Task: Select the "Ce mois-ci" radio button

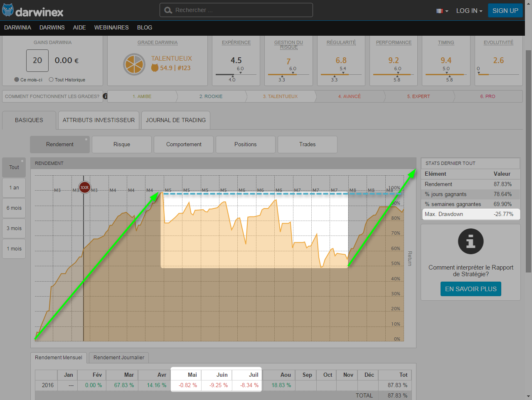Action: [x=17, y=80]
